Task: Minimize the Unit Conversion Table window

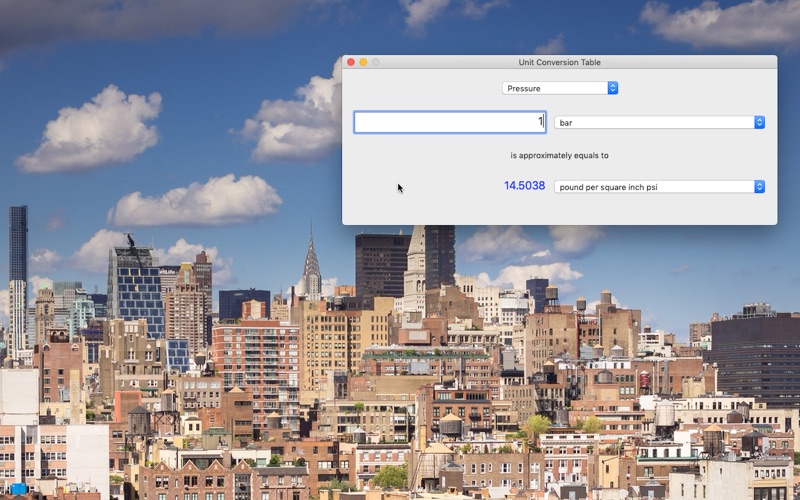Action: coord(363,62)
